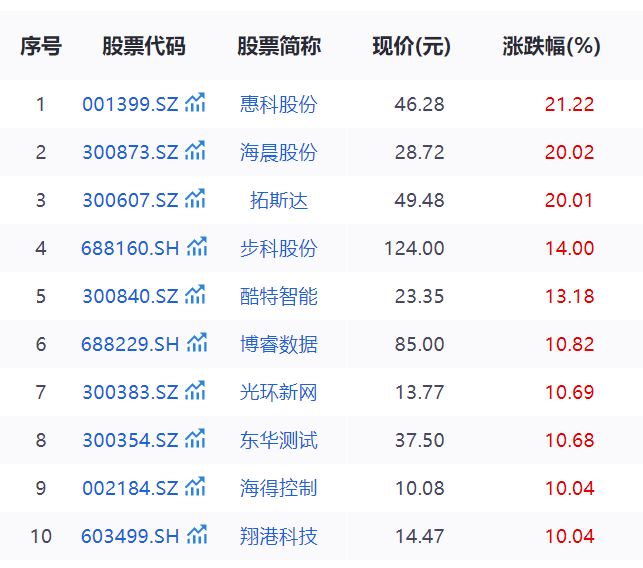Select change percentage 14.00

pyautogui.click(x=570, y=248)
